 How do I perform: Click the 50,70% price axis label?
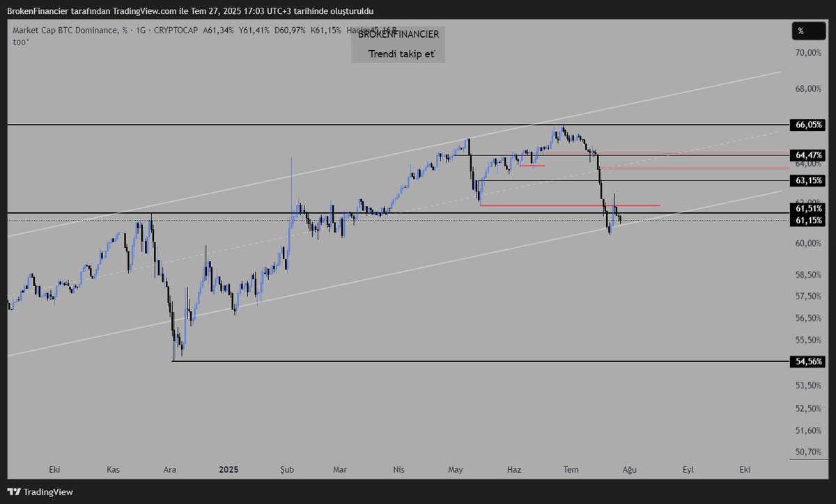[808, 452]
